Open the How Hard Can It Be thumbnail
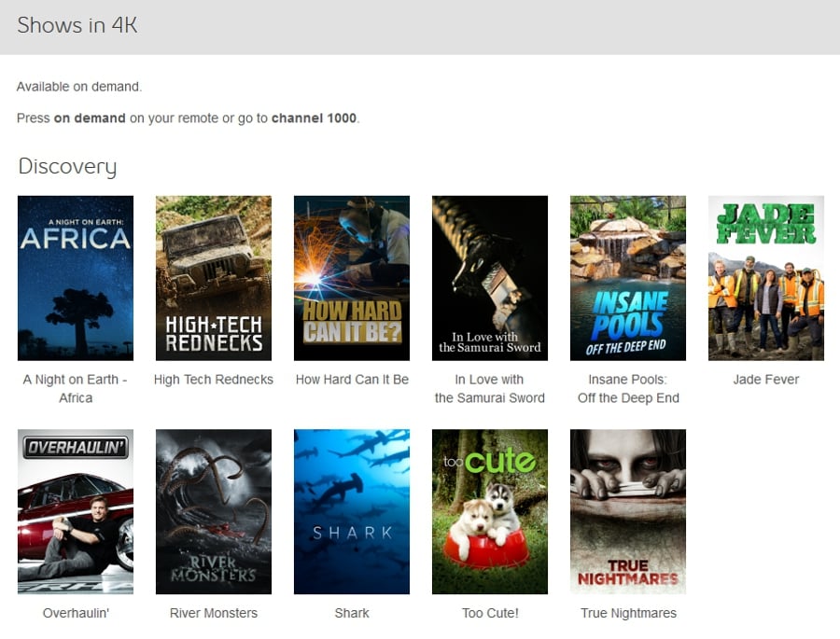This screenshot has width=840, height=639. click(x=351, y=277)
